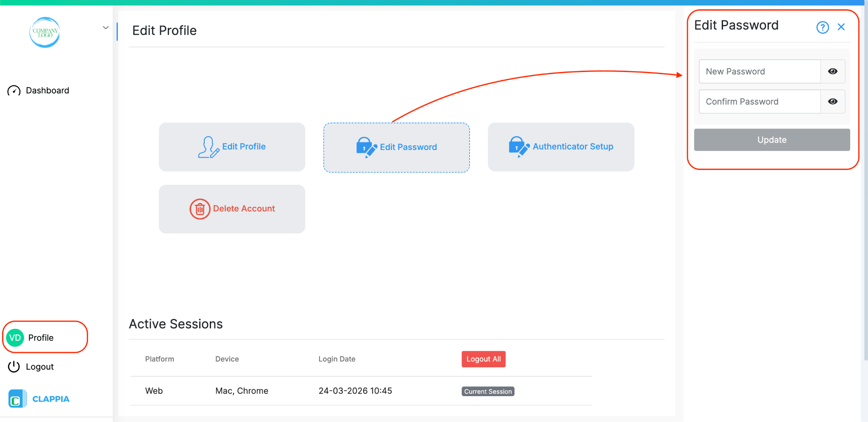The width and height of the screenshot is (868, 422).
Task: Click the Edit Profile page heading
Action: (x=164, y=31)
